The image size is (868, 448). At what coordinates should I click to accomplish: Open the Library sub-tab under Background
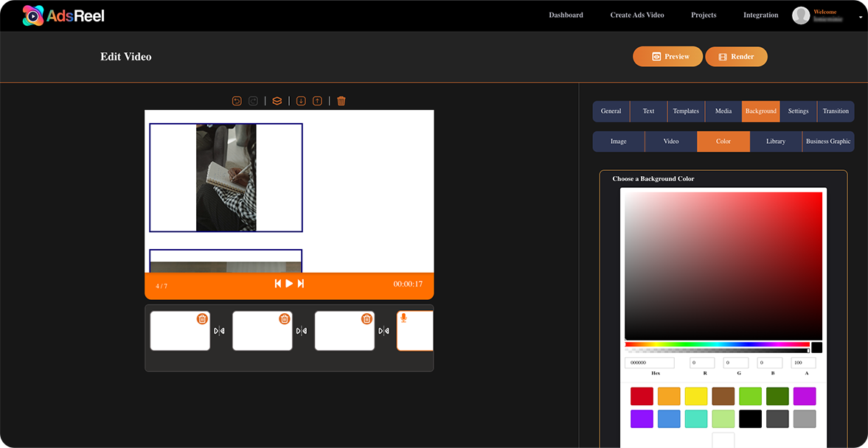coord(776,141)
